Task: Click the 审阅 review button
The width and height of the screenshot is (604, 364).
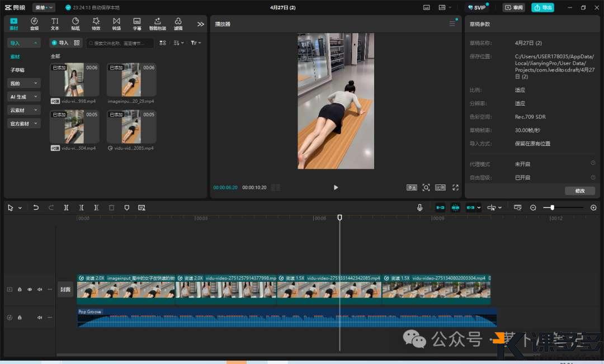Action: point(515,7)
